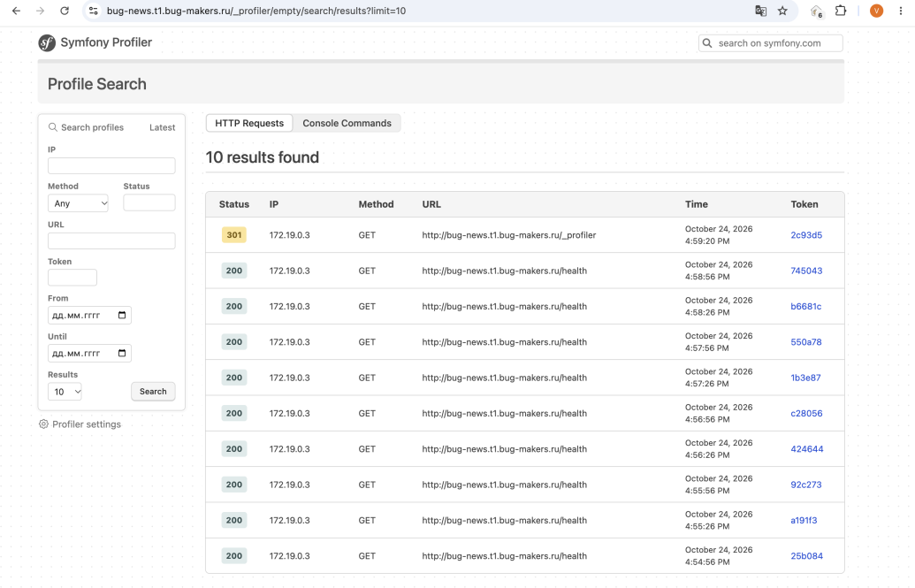Open token a191f3 profile
This screenshot has height=588, width=915.
pyautogui.click(x=804, y=520)
